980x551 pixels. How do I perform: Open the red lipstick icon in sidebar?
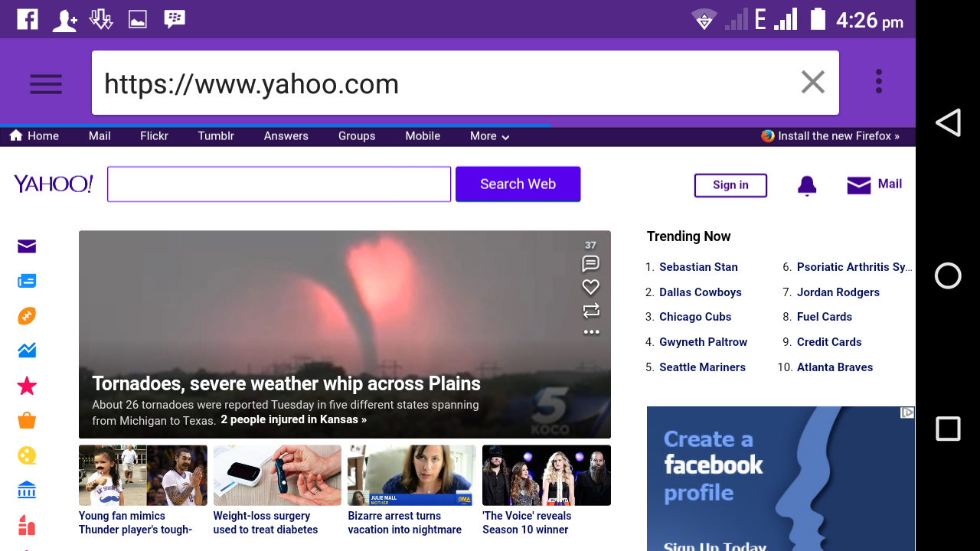point(27,525)
